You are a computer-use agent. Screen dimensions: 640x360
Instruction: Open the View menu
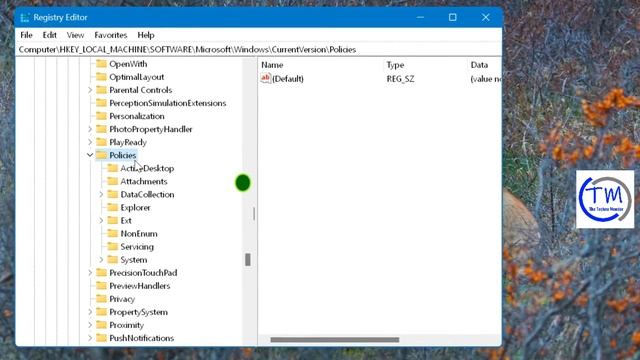76,35
